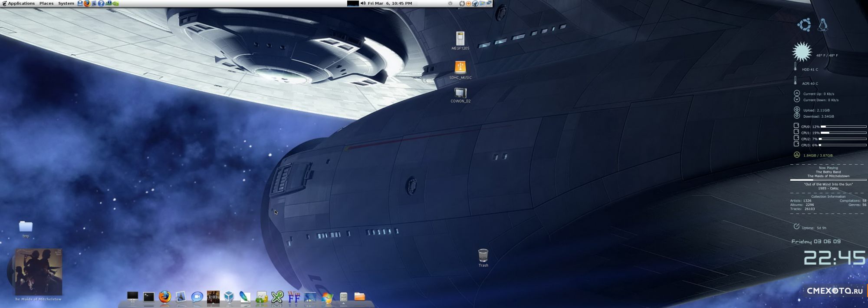This screenshot has height=308, width=868.
Task: Click the Maids of Mitchelstown album cover
Action: point(39,272)
